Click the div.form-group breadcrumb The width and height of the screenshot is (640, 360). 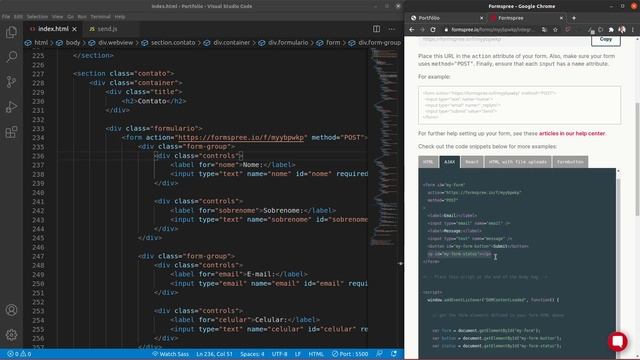click(x=375, y=42)
